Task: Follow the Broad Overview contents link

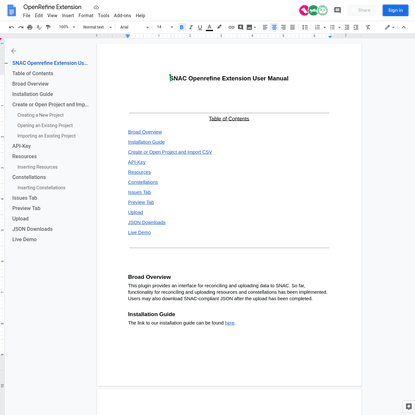Action: (x=145, y=132)
